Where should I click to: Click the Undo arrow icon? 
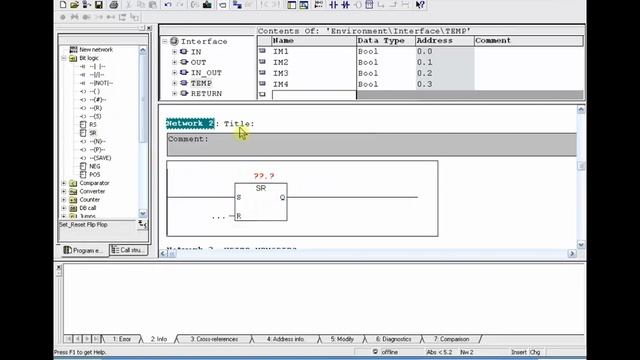click(168, 5)
